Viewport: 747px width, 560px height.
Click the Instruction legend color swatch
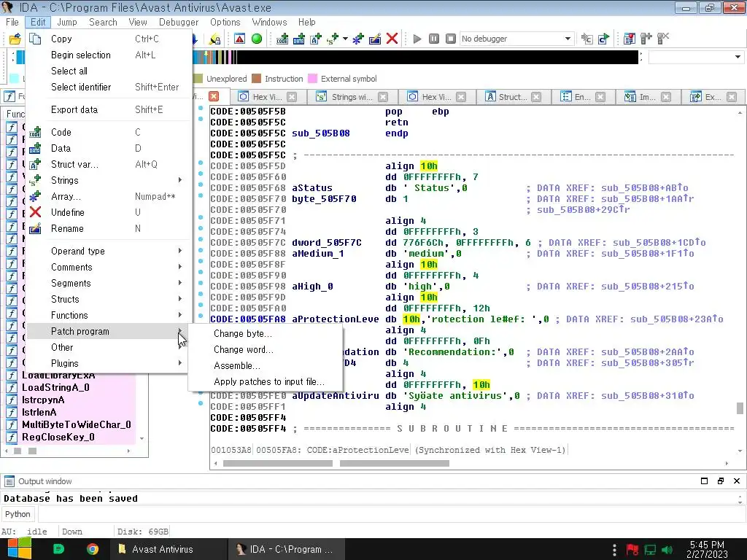(x=256, y=79)
